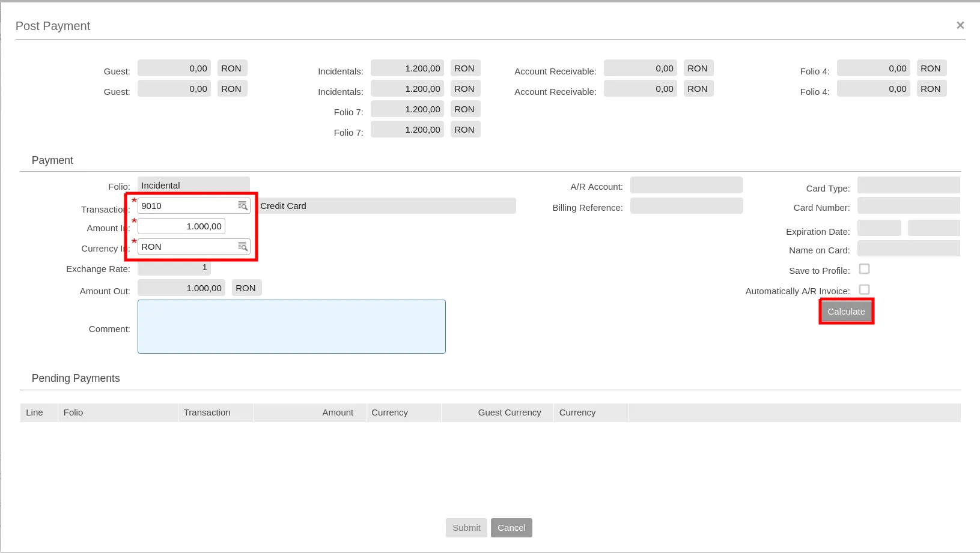
Task: Click RON box beside Amount Out
Action: pos(246,288)
